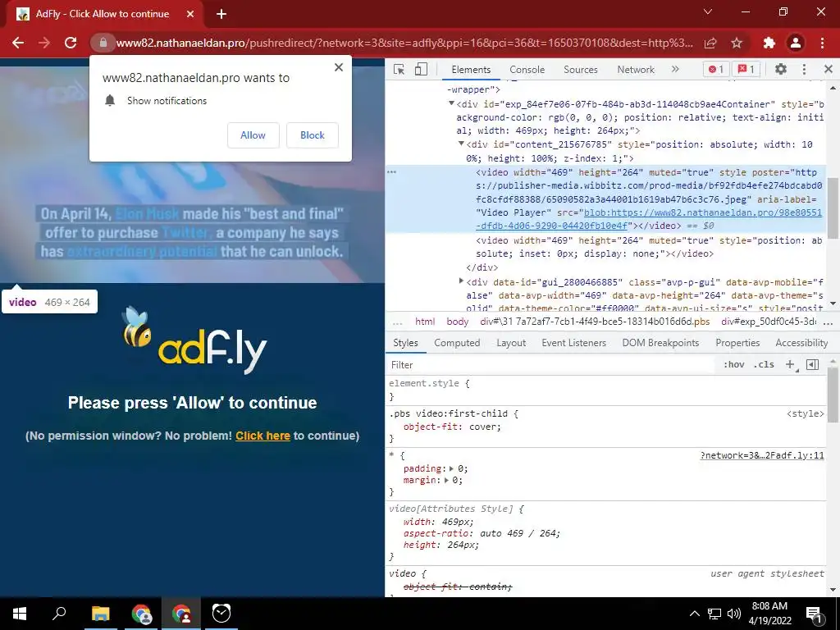Open the clock app in the taskbar

coord(221,614)
